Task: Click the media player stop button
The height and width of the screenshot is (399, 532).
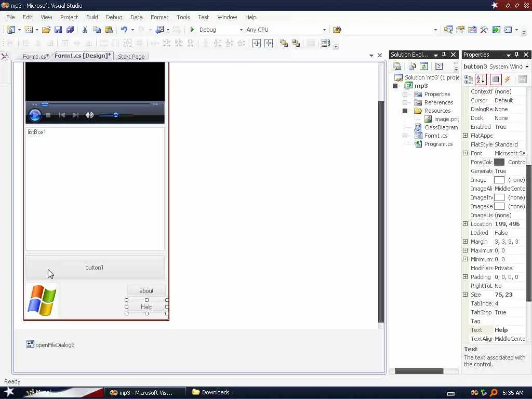Action: click(x=48, y=115)
